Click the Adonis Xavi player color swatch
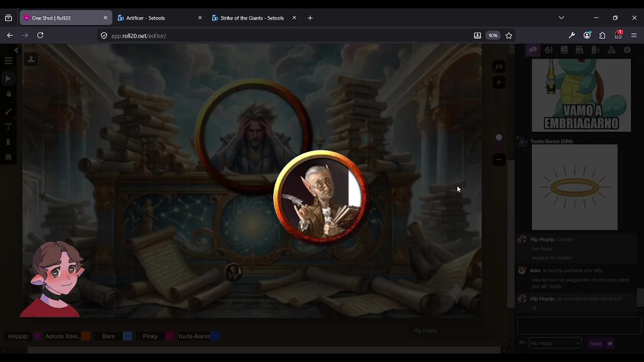The width and height of the screenshot is (644, 362). (x=86, y=336)
